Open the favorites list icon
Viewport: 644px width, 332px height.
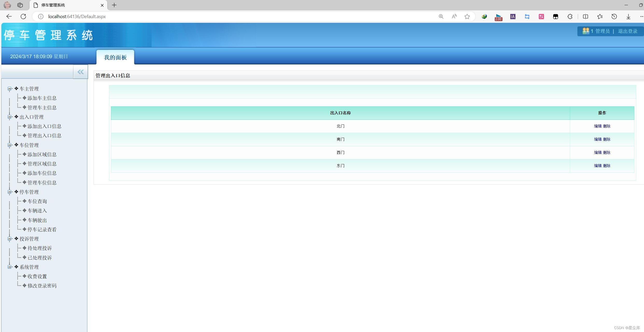tap(600, 17)
